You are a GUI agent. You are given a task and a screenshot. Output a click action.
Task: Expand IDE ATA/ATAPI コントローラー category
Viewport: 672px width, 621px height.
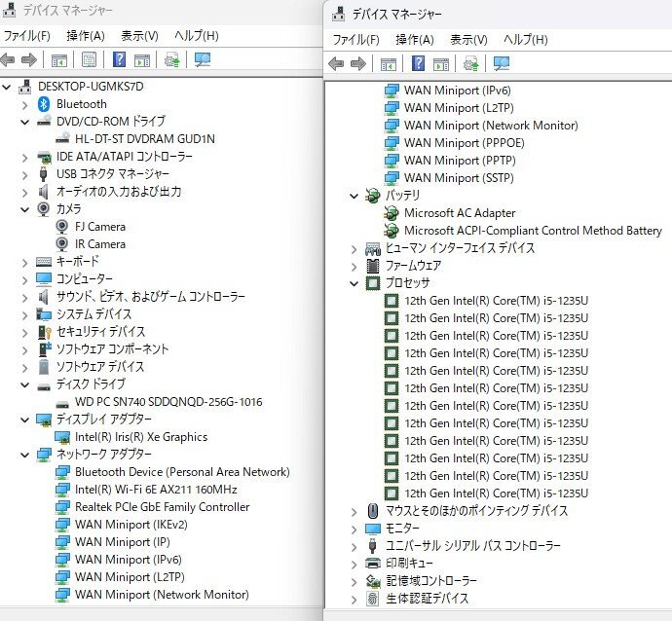point(25,157)
